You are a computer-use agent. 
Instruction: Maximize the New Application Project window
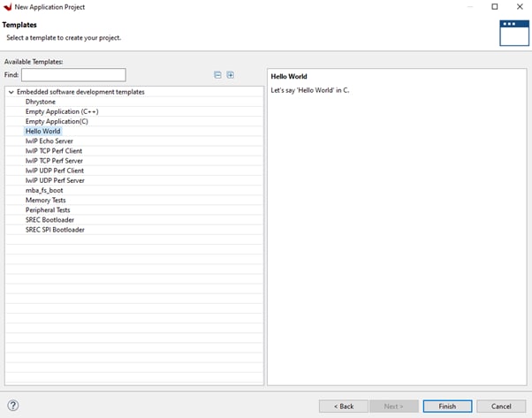494,7
